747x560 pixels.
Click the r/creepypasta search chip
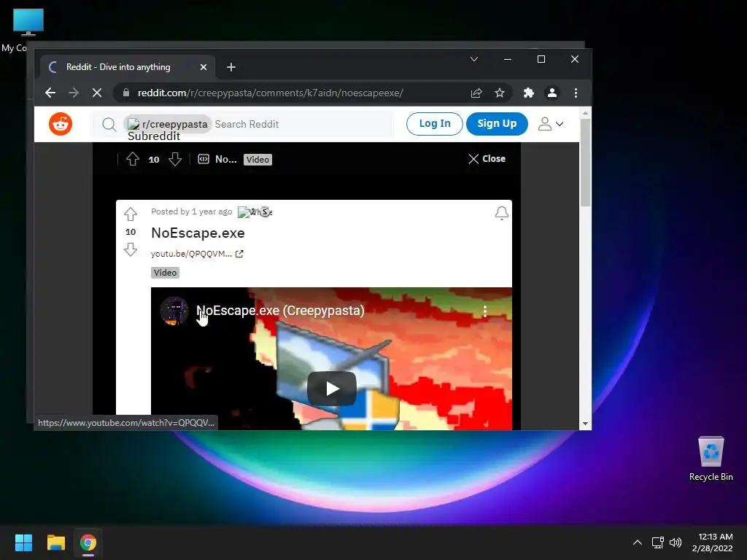168,124
